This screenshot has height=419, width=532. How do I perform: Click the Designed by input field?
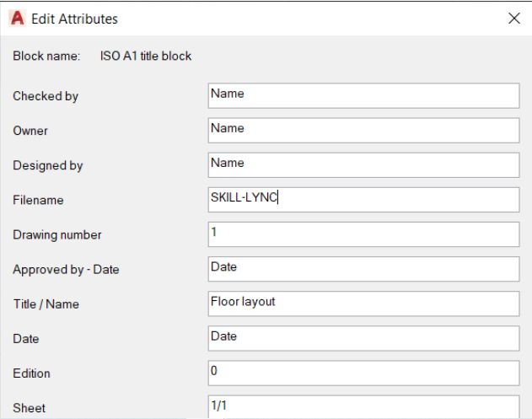tap(363, 165)
